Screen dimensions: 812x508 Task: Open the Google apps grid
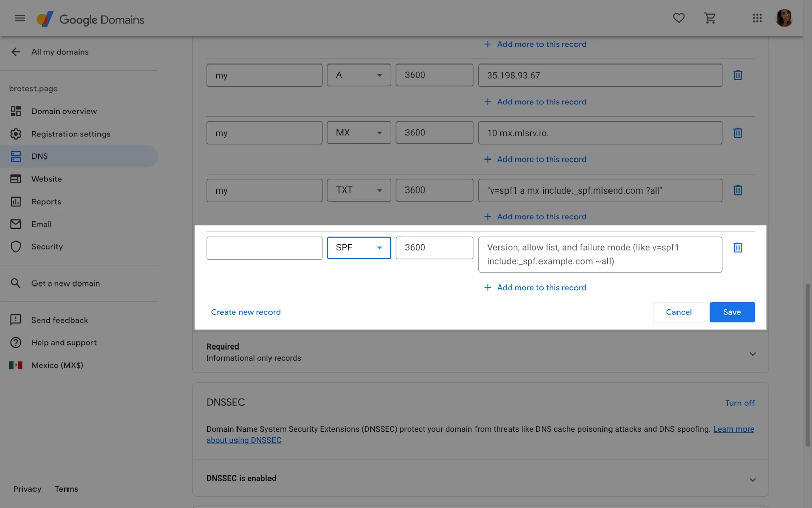coord(757,18)
